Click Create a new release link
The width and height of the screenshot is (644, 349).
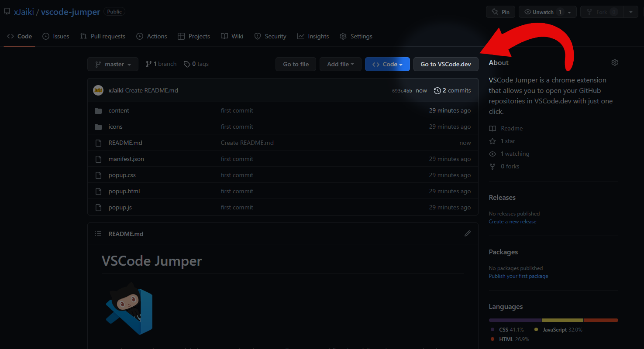(x=513, y=222)
